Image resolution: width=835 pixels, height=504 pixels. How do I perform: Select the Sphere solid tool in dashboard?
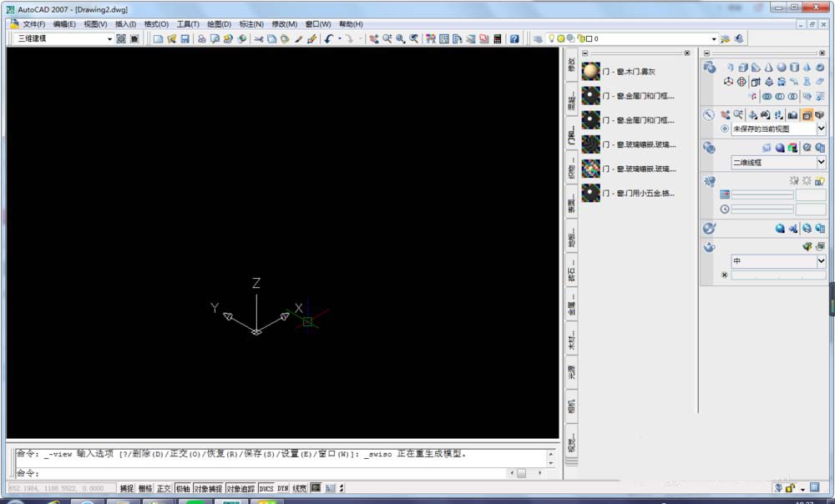pyautogui.click(x=782, y=68)
